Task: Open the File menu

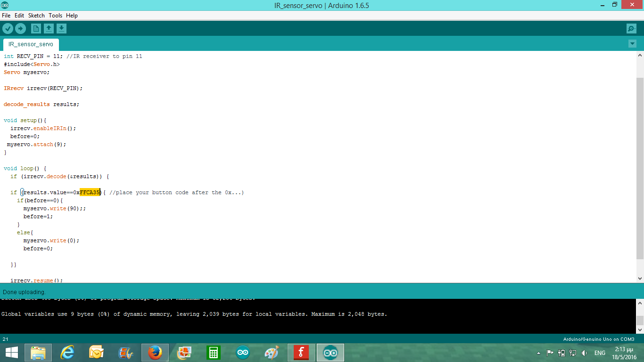Action: (6, 16)
